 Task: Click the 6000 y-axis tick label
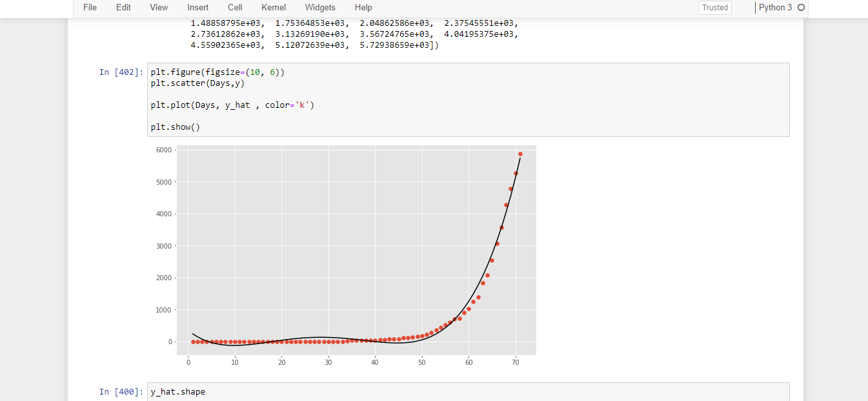(x=164, y=150)
